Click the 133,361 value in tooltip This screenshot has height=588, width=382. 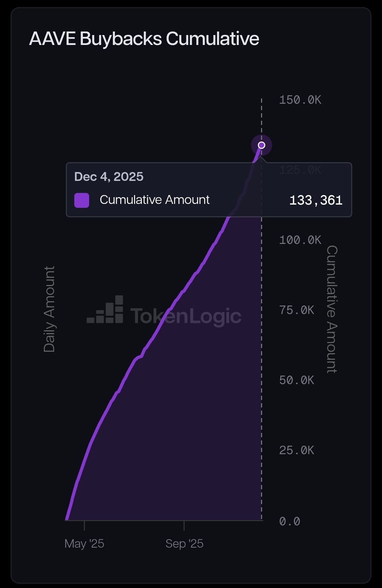316,200
